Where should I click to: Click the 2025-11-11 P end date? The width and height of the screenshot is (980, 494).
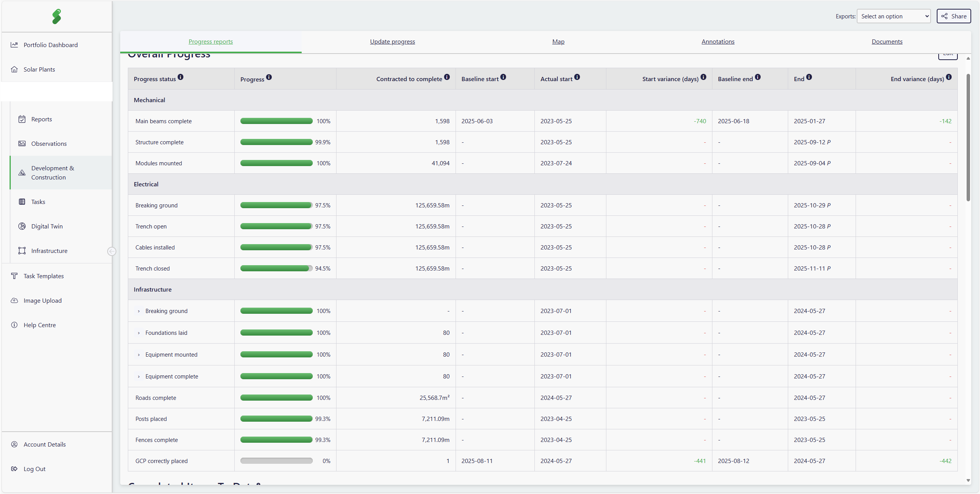coord(812,268)
